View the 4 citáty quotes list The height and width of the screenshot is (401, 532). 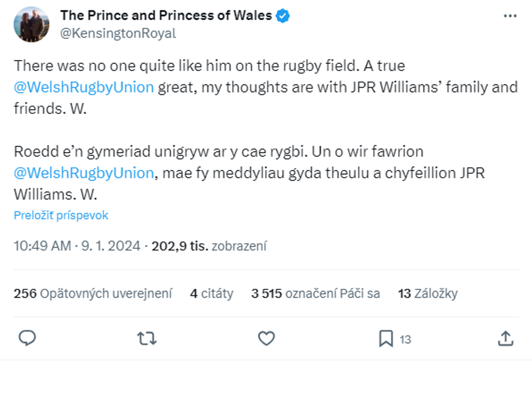point(211,293)
